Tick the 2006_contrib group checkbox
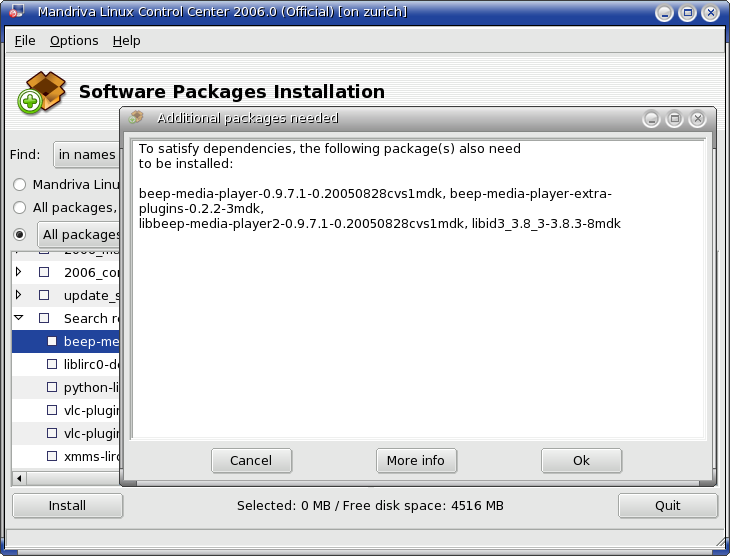Viewport: 730px width, 556px height. [x=44, y=272]
